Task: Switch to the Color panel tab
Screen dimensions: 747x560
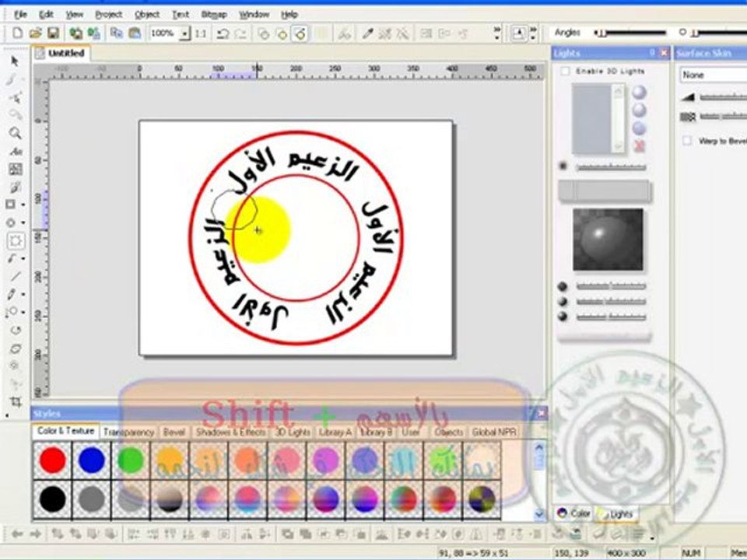Action: click(x=574, y=513)
